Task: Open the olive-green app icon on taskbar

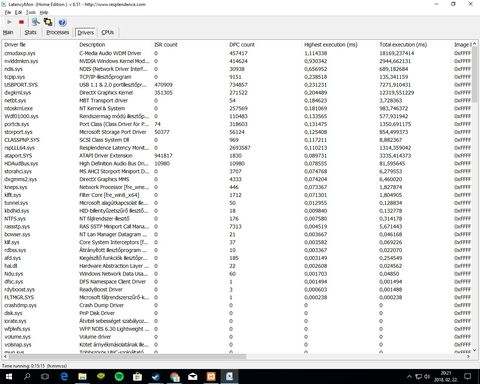Action: click(x=101, y=377)
